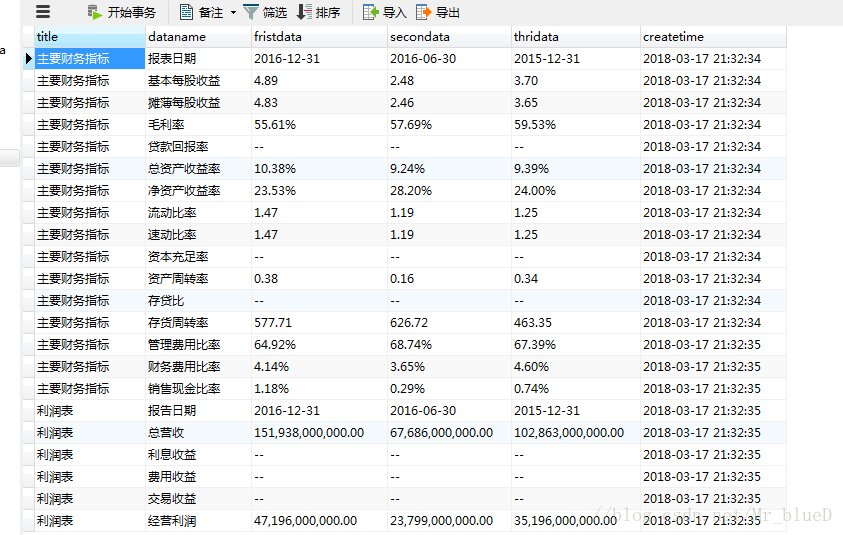Click the title column header
Image resolution: width=843 pixels, height=535 pixels.
point(90,37)
